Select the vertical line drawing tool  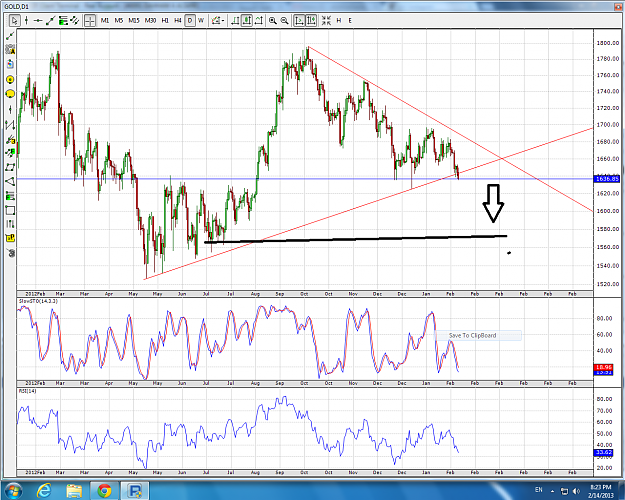pyautogui.click(x=27, y=20)
